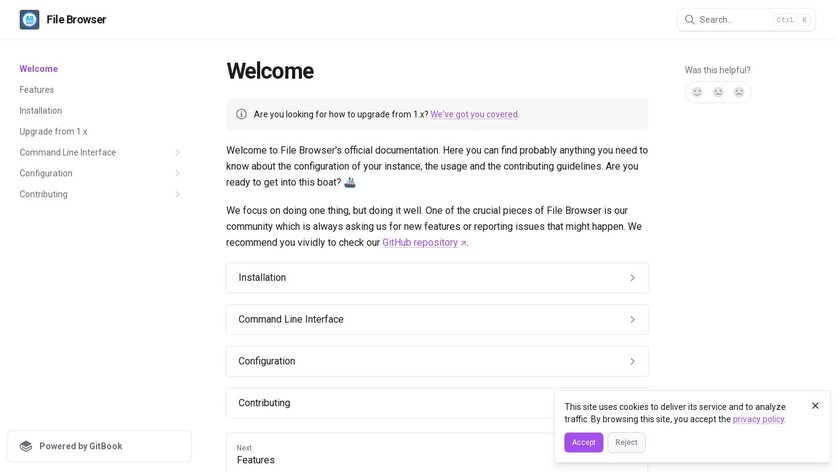The image size is (840, 472).
Task: Click the neutral face feedback icon
Action: pos(718,92)
